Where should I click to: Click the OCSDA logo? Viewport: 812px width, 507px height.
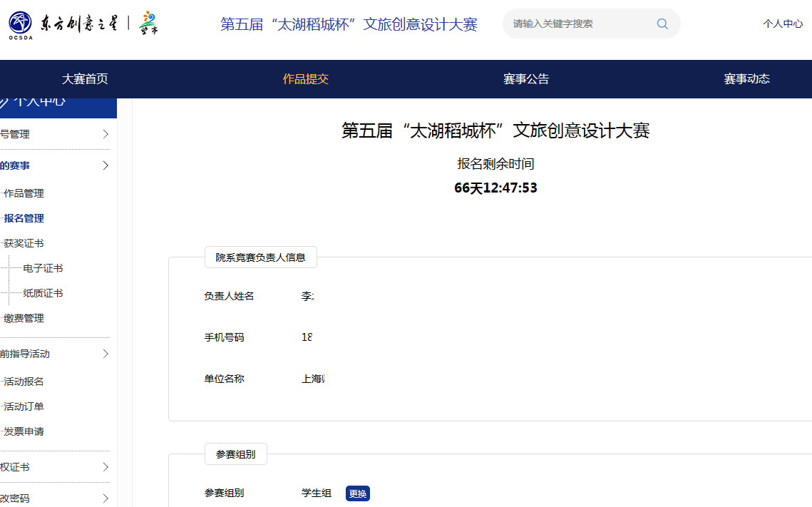[20, 24]
